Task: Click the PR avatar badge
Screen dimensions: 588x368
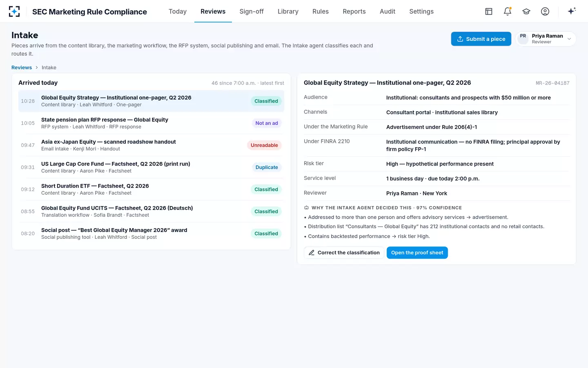Action: click(523, 39)
